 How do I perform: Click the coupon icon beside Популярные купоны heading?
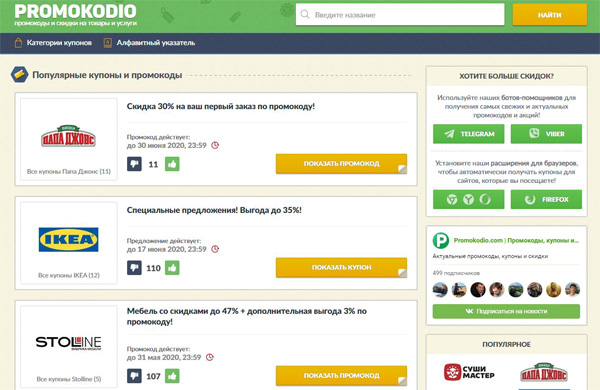(x=20, y=75)
